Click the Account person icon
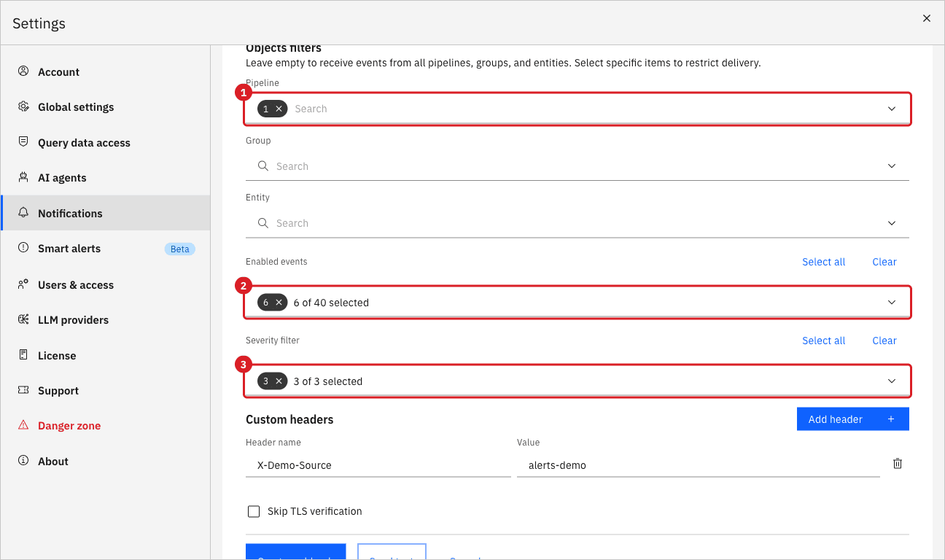945x560 pixels. click(23, 71)
